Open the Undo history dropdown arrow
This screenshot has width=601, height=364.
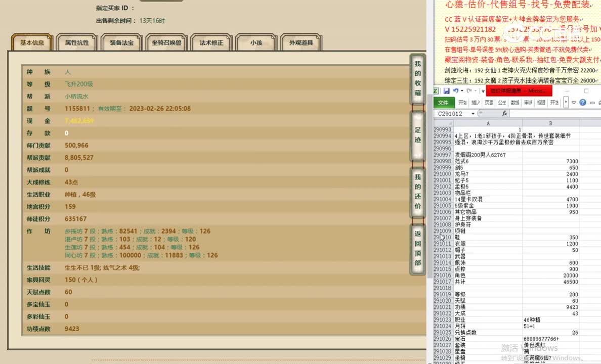[x=461, y=90]
